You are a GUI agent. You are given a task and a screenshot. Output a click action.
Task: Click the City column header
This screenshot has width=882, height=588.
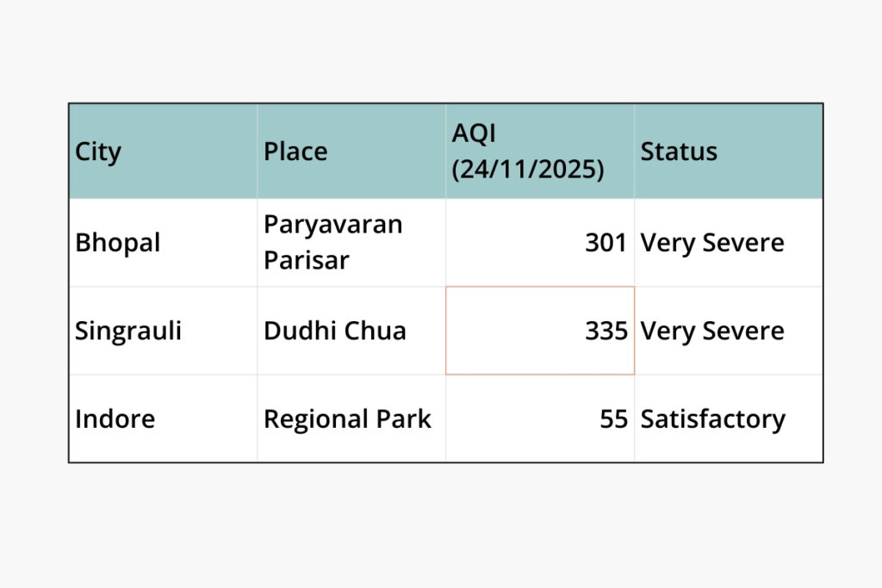click(98, 152)
